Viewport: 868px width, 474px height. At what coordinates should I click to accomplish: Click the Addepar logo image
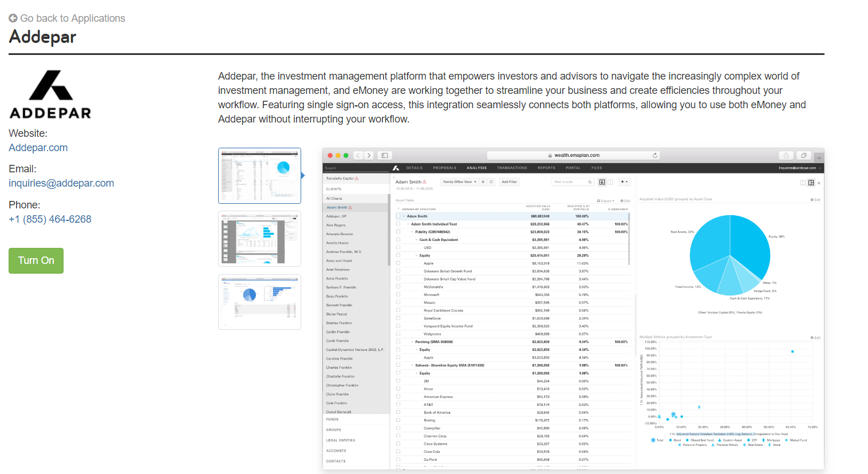(50, 94)
